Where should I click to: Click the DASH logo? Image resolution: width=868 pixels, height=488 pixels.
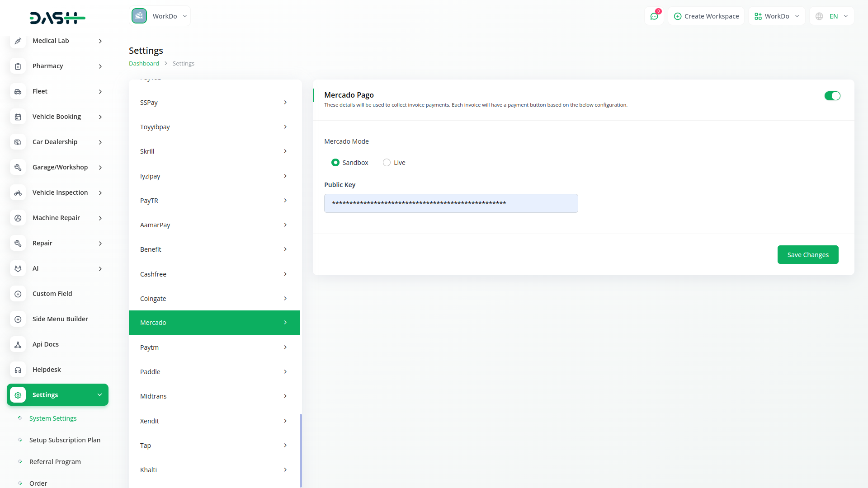pyautogui.click(x=57, y=18)
